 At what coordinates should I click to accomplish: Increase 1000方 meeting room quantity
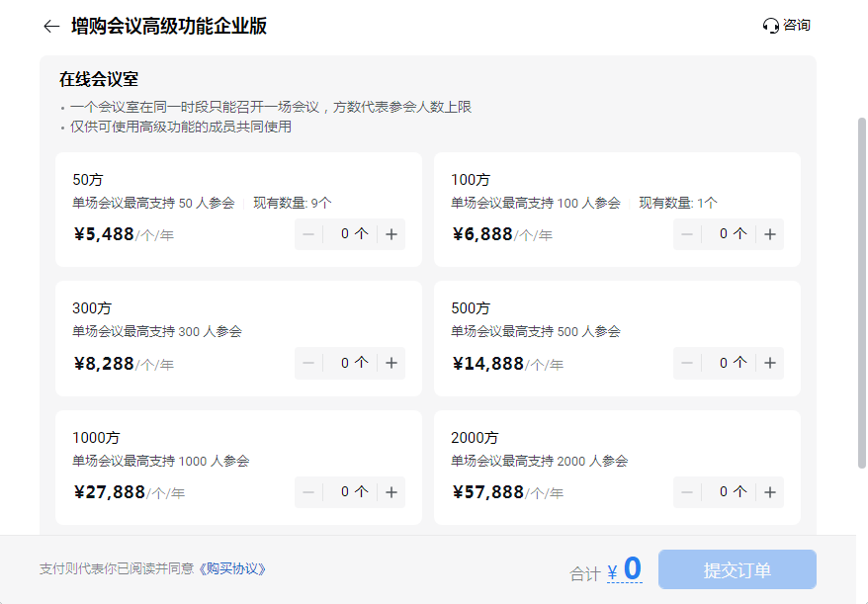click(x=391, y=492)
